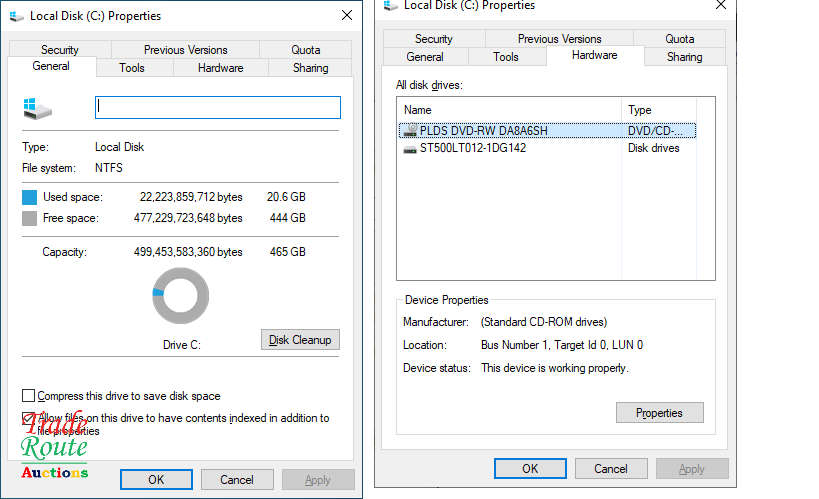
Task: Toggle Allow files to be indexed checkbox
Action: click(x=28, y=418)
